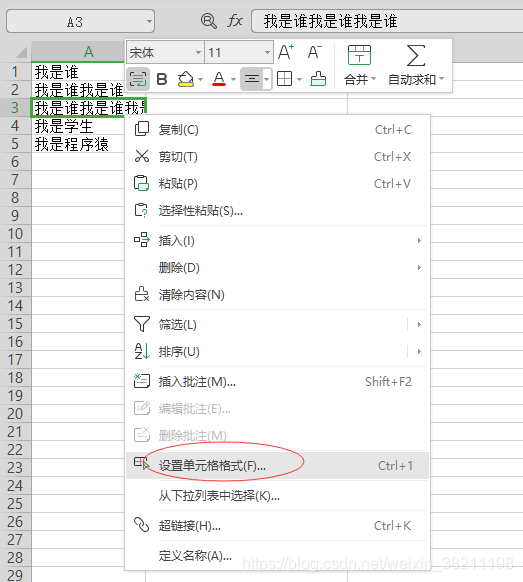Click the magnifier zoom icon near formula bar
The height and width of the screenshot is (582, 523).
tap(209, 21)
